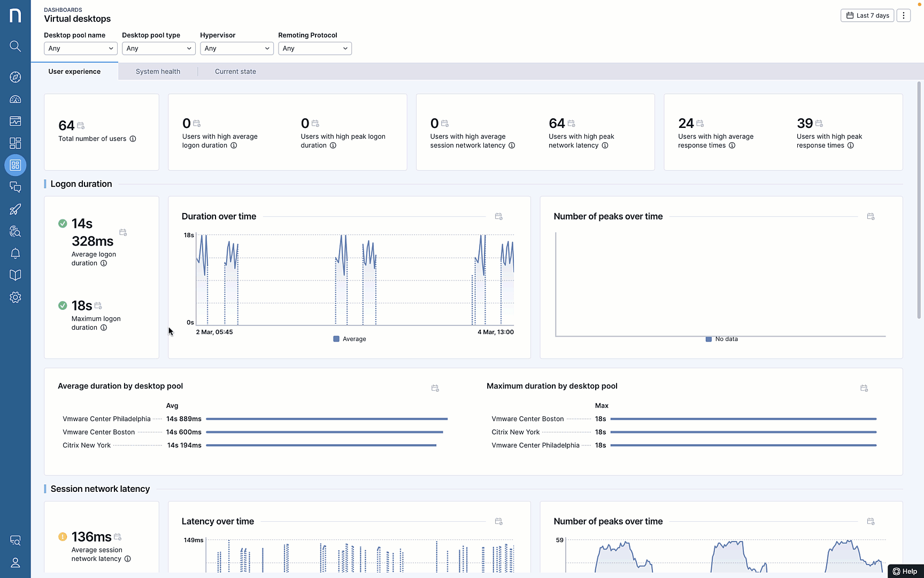This screenshot has height=578, width=924.
Task: Switch to the System health tab
Action: point(158,72)
